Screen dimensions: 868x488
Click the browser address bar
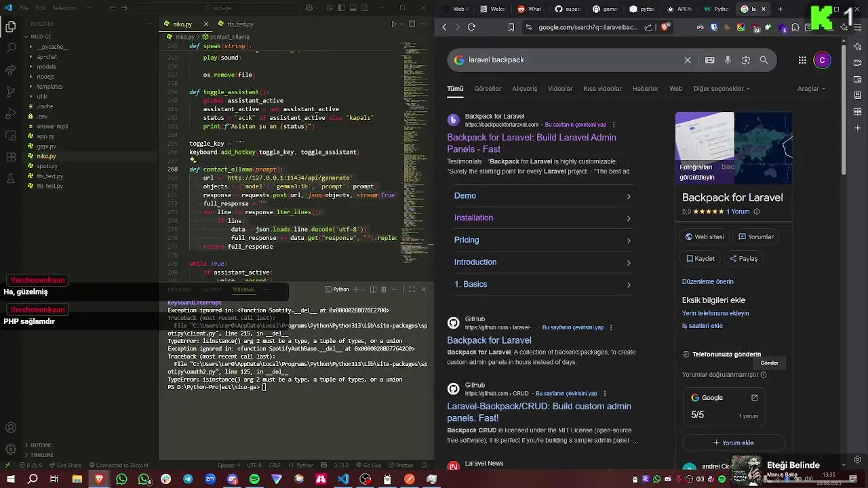click(587, 27)
